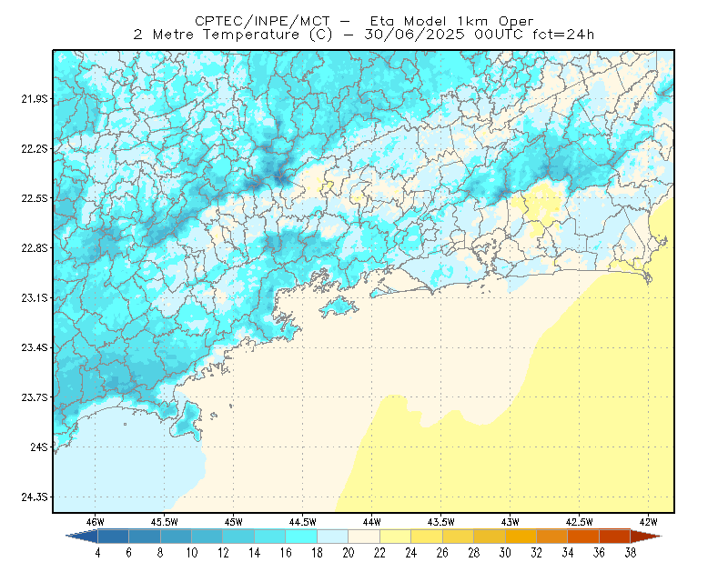Click the longitude label '43.5W'
The height and width of the screenshot is (562, 728).
click(x=441, y=522)
